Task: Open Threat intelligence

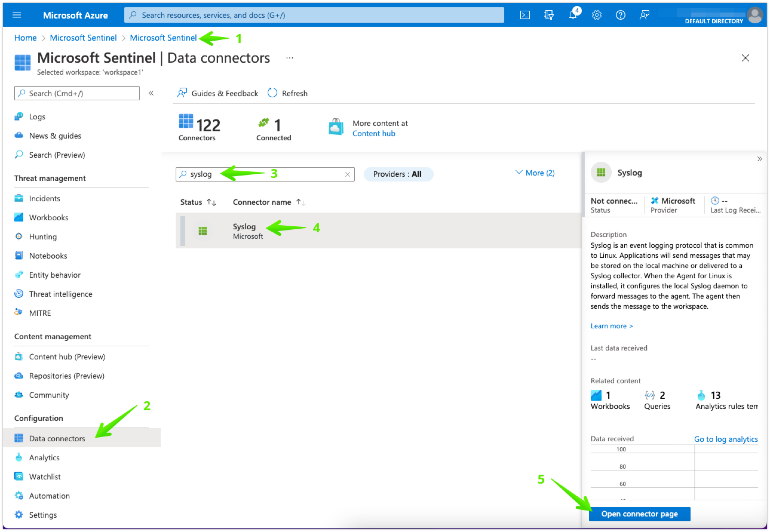Action: [x=61, y=294]
